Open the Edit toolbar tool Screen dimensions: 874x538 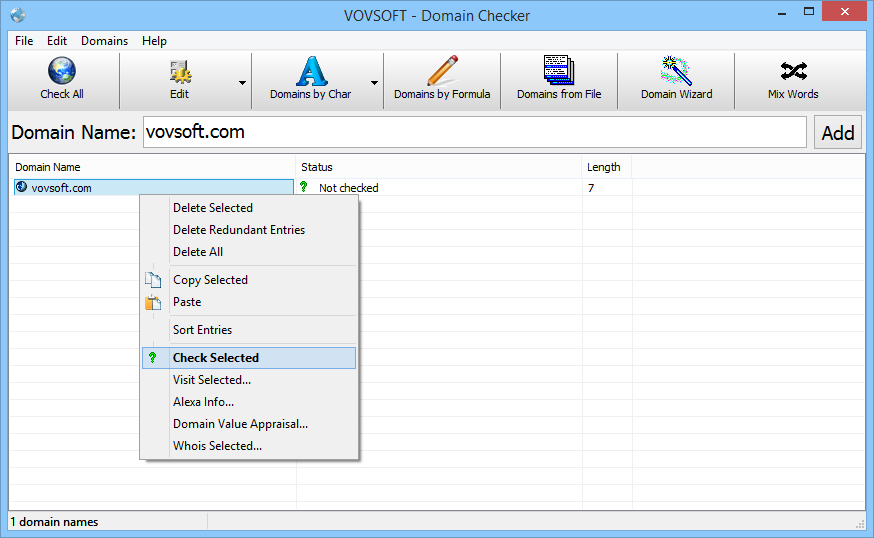tap(179, 80)
